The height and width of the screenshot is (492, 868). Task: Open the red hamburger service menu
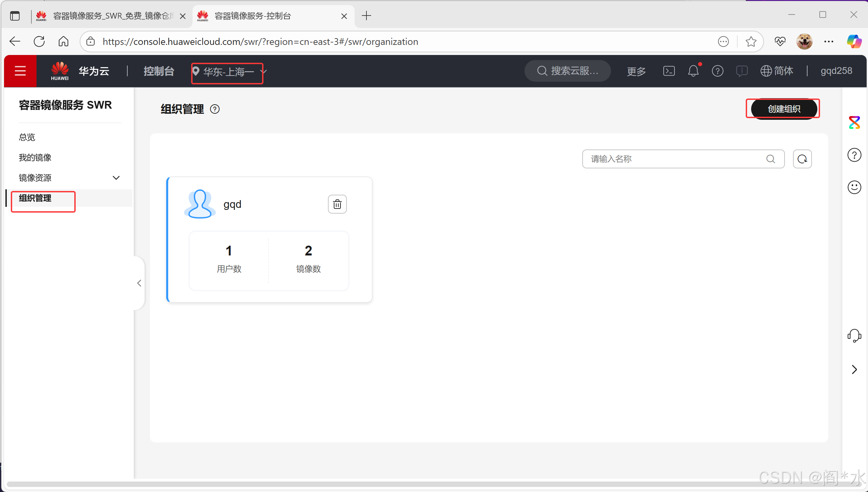click(20, 71)
